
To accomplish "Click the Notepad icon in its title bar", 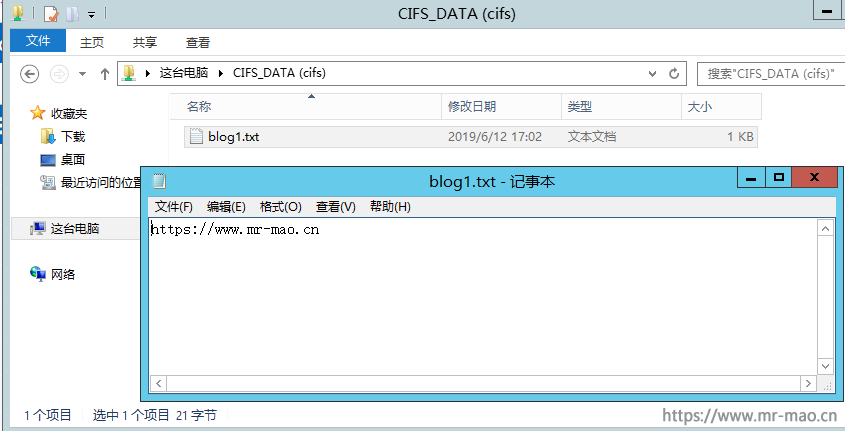I will pos(160,182).
